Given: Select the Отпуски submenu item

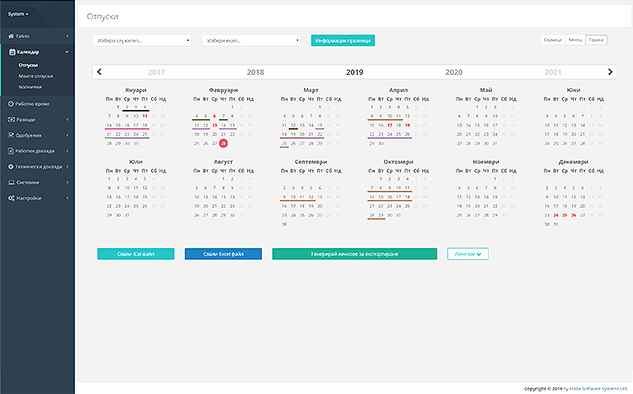Looking at the screenshot, I should pos(28,65).
